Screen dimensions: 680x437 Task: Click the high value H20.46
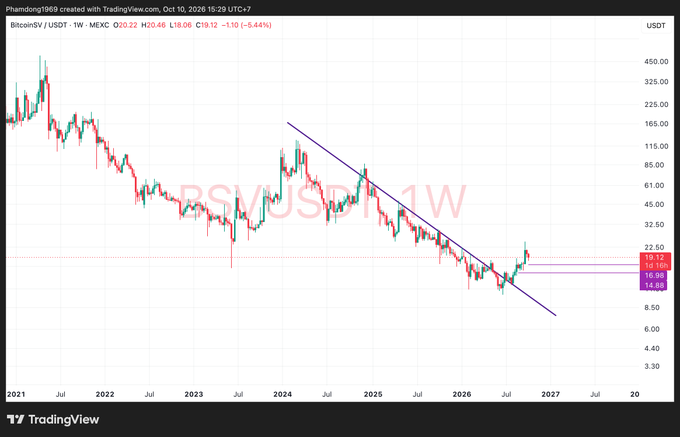click(154, 25)
